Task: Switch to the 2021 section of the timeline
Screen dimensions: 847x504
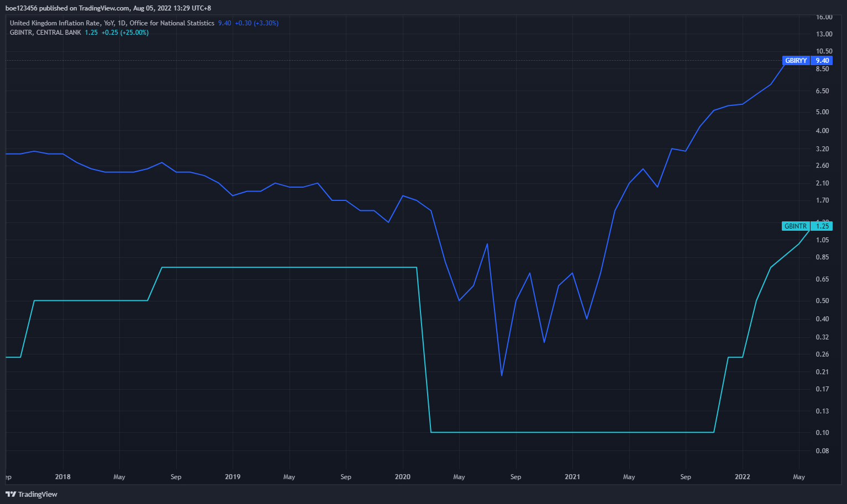Action: pos(572,476)
